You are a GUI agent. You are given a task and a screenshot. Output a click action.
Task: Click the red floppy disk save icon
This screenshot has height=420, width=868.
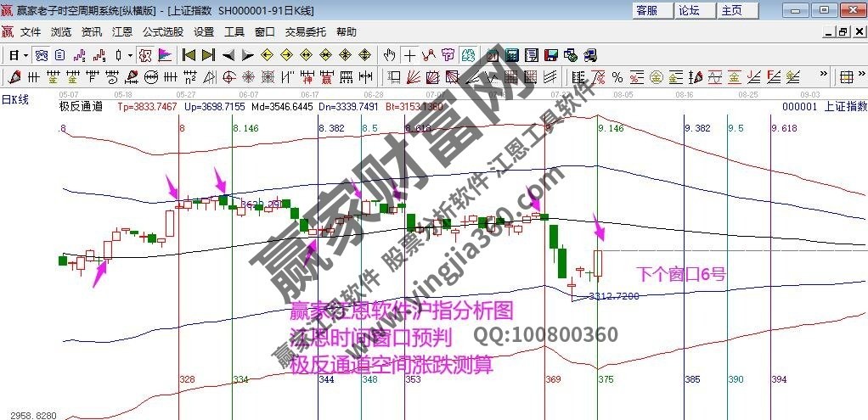coord(550,55)
